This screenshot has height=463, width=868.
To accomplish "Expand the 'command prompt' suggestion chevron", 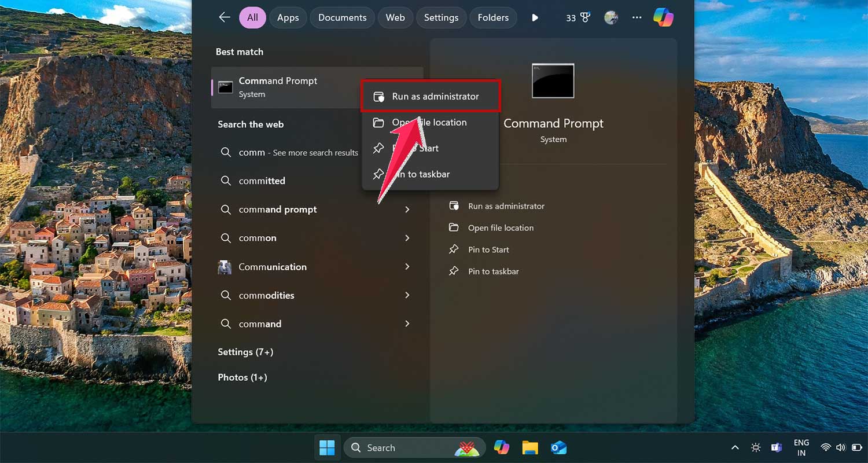I will click(407, 210).
